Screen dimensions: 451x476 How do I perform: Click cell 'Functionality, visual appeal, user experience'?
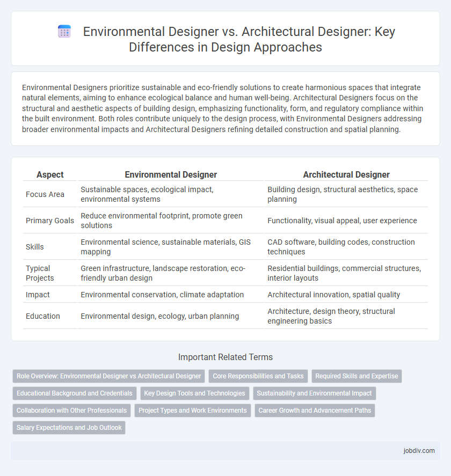346,221
